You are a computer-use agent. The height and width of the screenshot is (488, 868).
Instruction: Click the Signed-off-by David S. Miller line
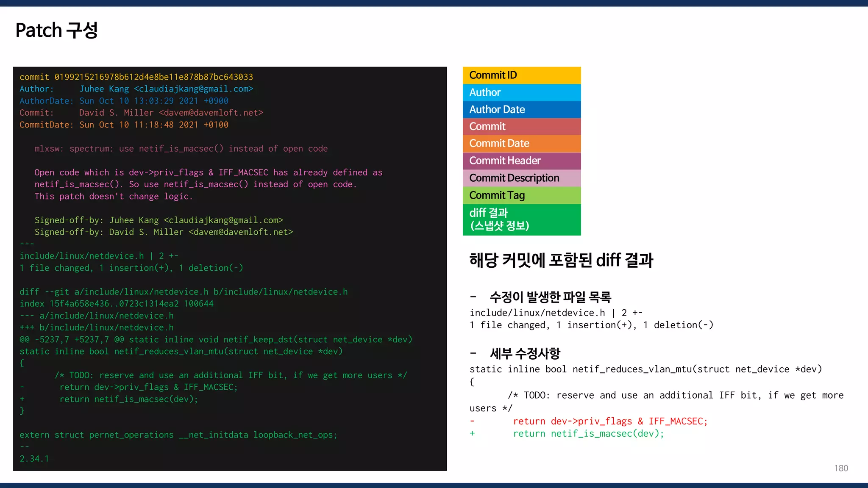pyautogui.click(x=164, y=232)
